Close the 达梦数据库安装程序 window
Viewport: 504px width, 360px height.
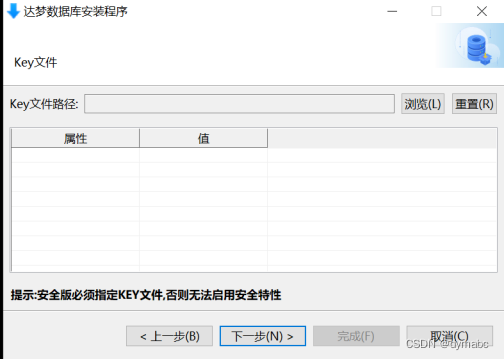pos(481,11)
